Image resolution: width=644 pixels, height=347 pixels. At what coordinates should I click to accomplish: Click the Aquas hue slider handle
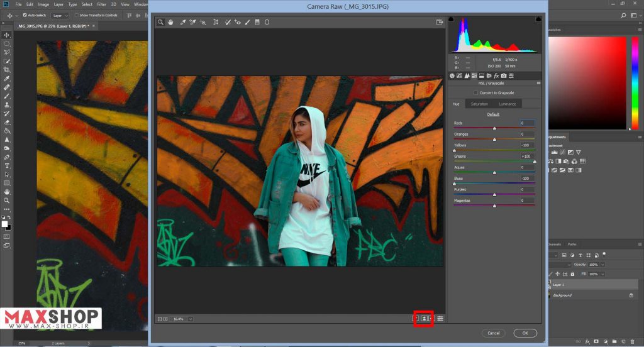click(x=494, y=172)
